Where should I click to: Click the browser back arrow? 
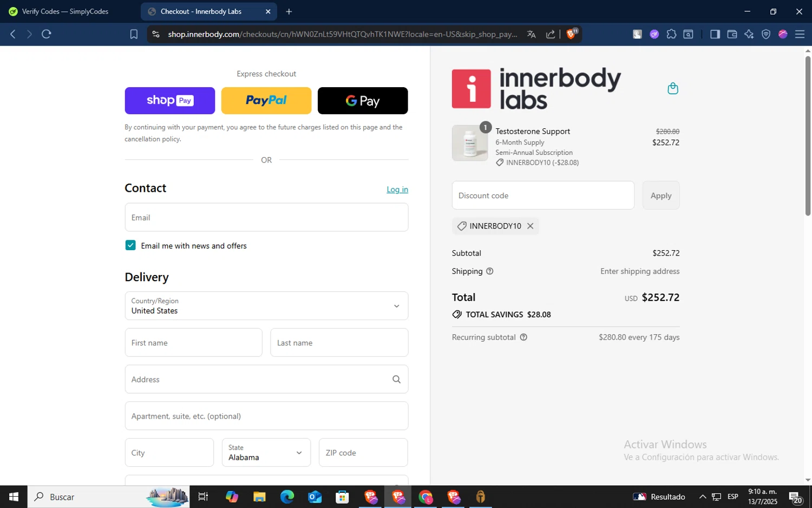pos(13,34)
